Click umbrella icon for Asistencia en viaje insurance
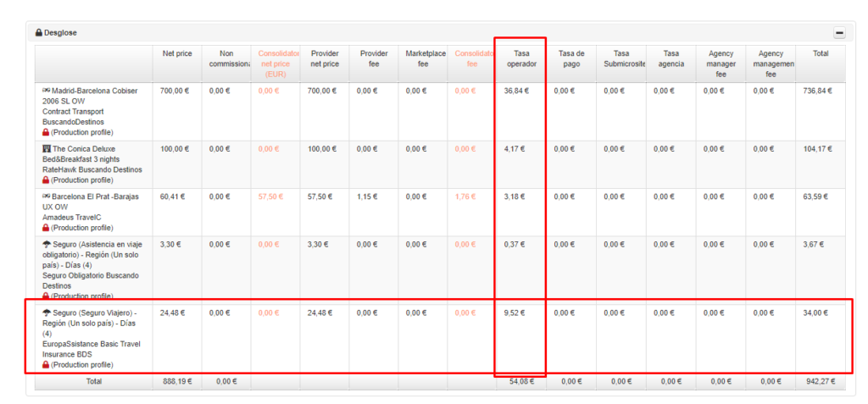This screenshot has height=404, width=868. [47, 245]
